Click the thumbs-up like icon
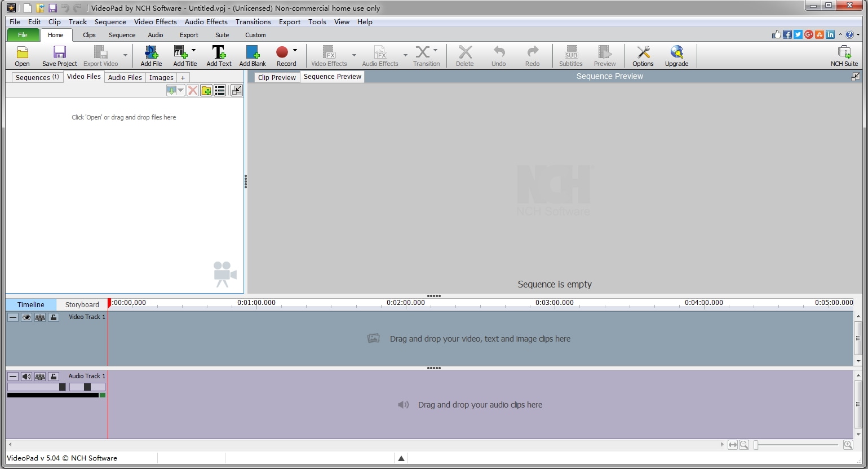The width and height of the screenshot is (868, 469). [x=777, y=34]
